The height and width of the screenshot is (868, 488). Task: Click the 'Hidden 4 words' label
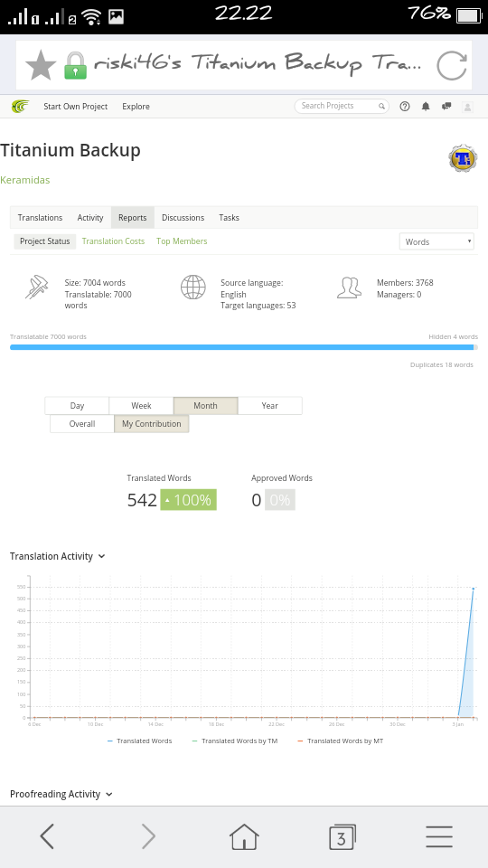pos(453,336)
